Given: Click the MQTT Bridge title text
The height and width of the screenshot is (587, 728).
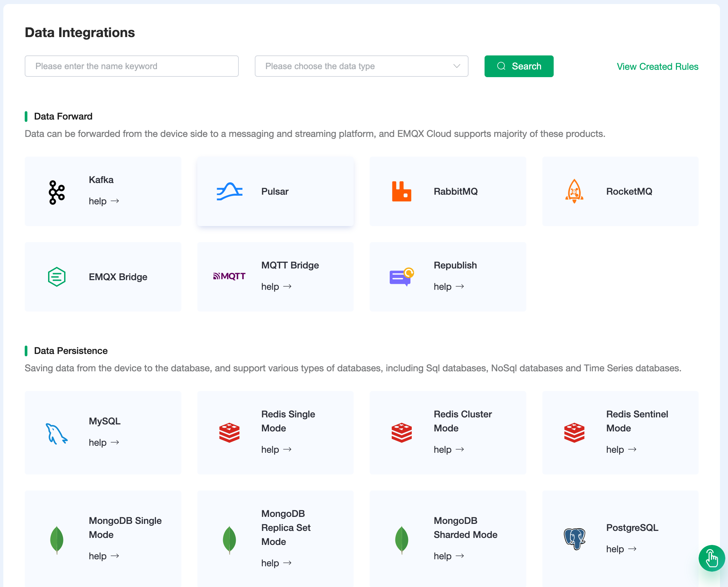Looking at the screenshot, I should (x=290, y=265).
